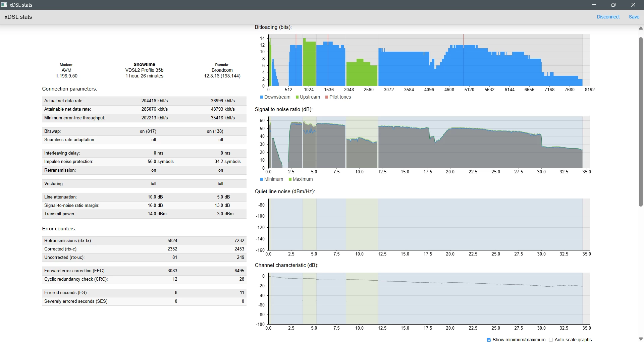Minimize the xDSL stats window
This screenshot has width=644, height=342.
point(594,5)
